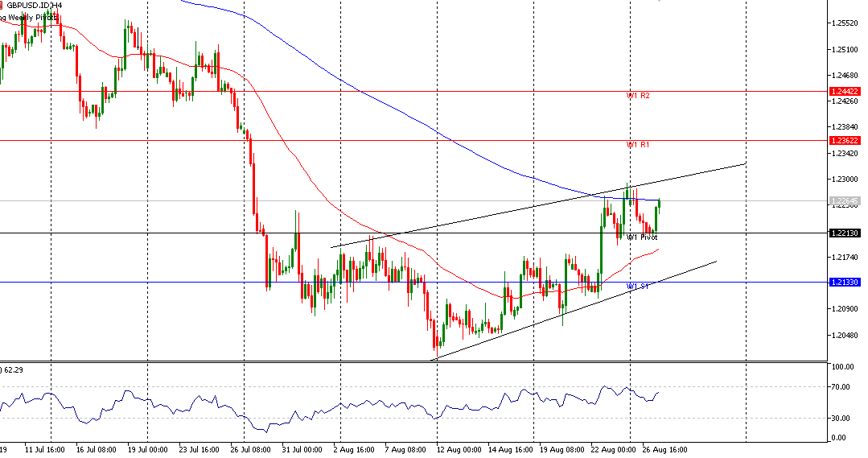Select the W1 R1 level label
The width and height of the screenshot is (868, 458).
click(638, 145)
